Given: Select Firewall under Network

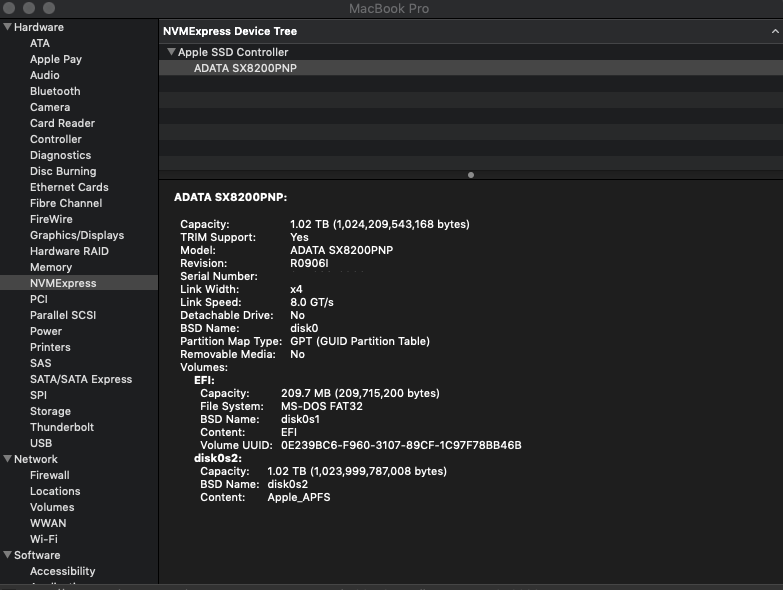Looking at the screenshot, I should [x=49, y=475].
